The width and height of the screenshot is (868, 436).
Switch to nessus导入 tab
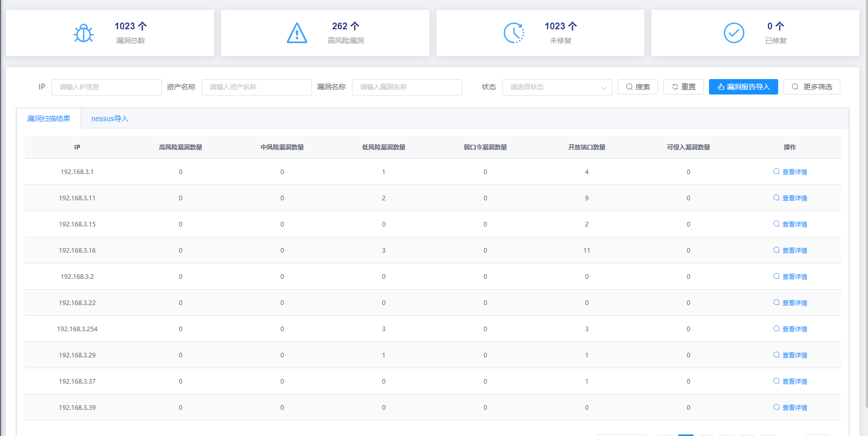point(110,119)
